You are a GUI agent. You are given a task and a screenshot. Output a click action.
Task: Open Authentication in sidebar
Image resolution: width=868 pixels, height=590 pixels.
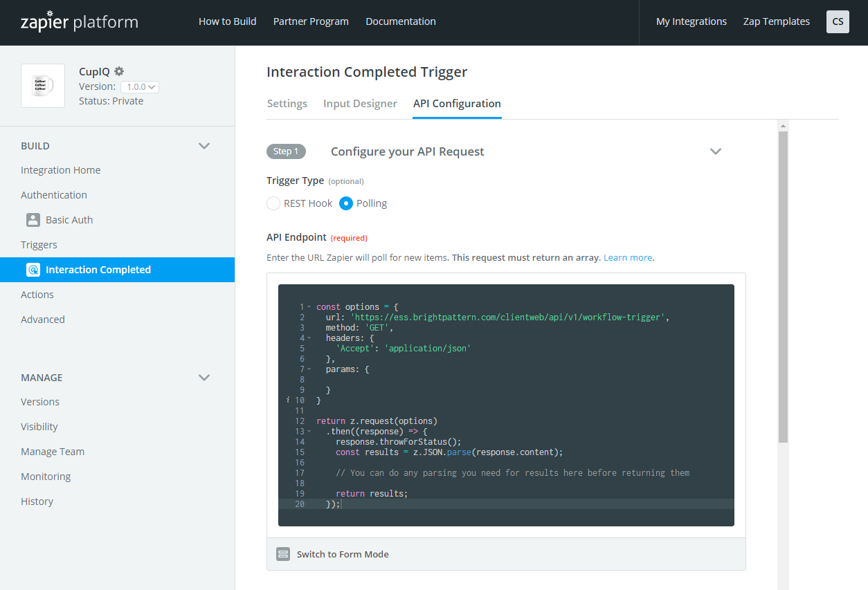[x=54, y=195]
